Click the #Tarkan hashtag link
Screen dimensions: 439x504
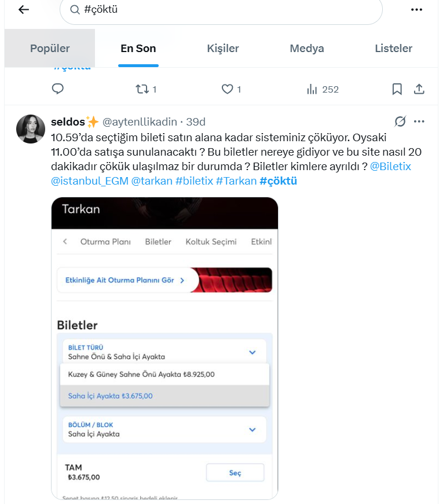click(x=236, y=181)
